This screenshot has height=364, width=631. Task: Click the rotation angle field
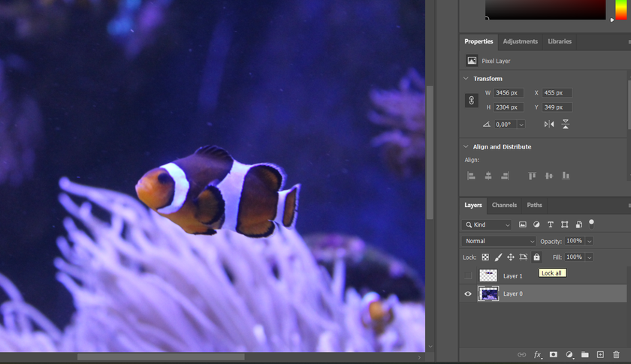[x=506, y=125]
